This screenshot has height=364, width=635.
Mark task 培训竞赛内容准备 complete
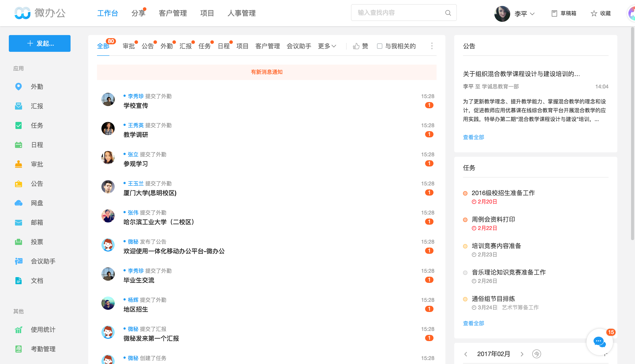coord(465,246)
